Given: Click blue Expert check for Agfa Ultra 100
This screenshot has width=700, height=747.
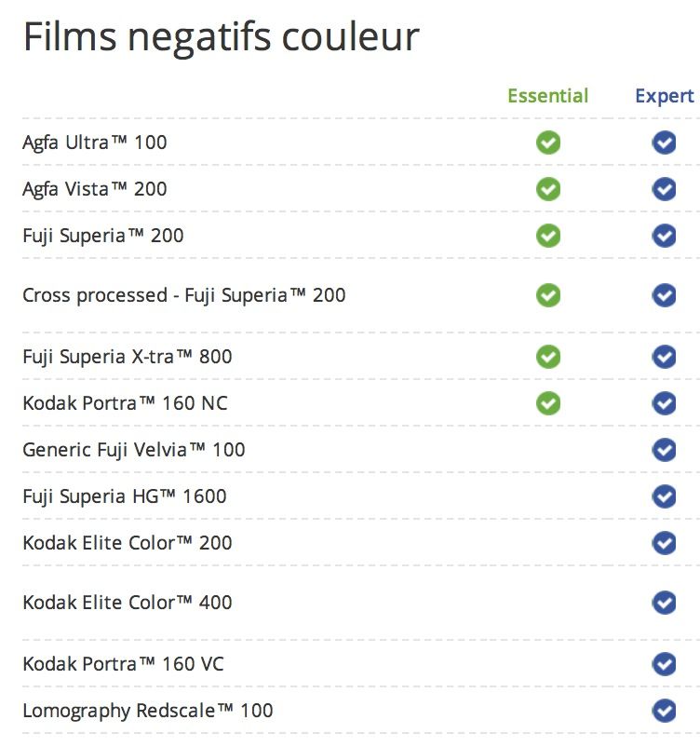Looking at the screenshot, I should click(x=664, y=143).
